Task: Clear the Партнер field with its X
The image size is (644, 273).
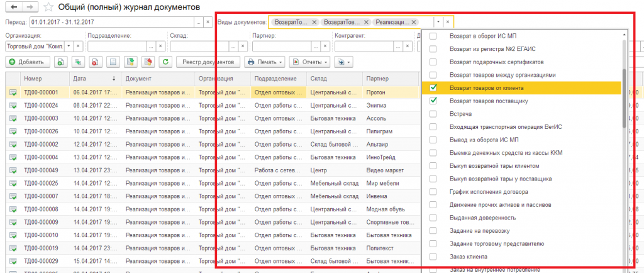Action: [325, 46]
